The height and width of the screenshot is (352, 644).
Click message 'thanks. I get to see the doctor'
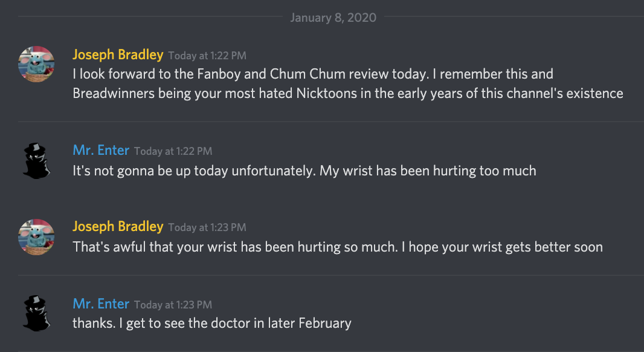[212, 323]
